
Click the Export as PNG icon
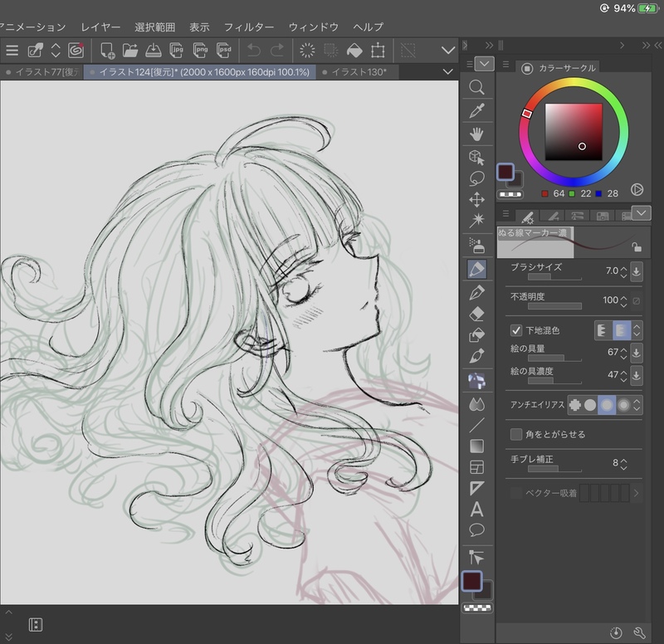200,50
